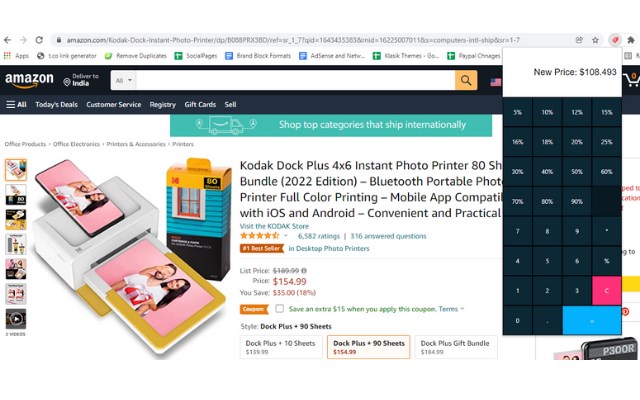Select the Dock Plus Gift Bundle style
Viewport: 640px width, 400px height.
pos(456,347)
